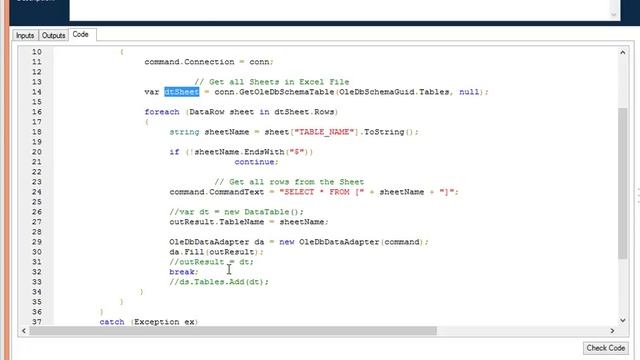This screenshot has width=640, height=360.
Task: Click OleDbSchemaGuid.Tables on line 14
Action: pyautogui.click(x=394, y=92)
